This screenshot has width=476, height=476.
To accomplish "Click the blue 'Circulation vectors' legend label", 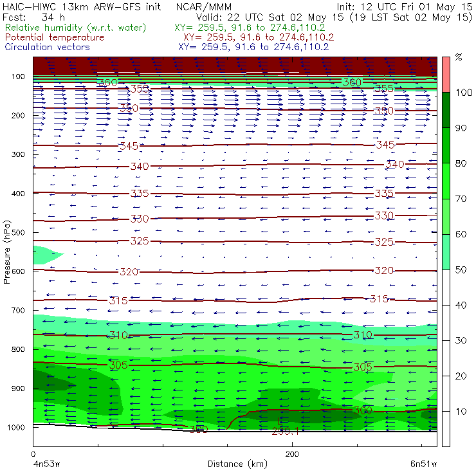I will pyautogui.click(x=47, y=47).
